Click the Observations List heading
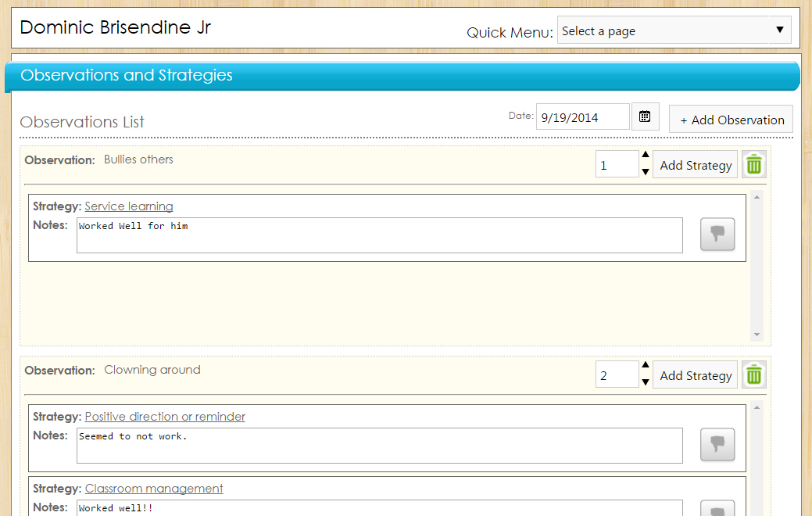The height and width of the screenshot is (516, 812). (x=82, y=122)
